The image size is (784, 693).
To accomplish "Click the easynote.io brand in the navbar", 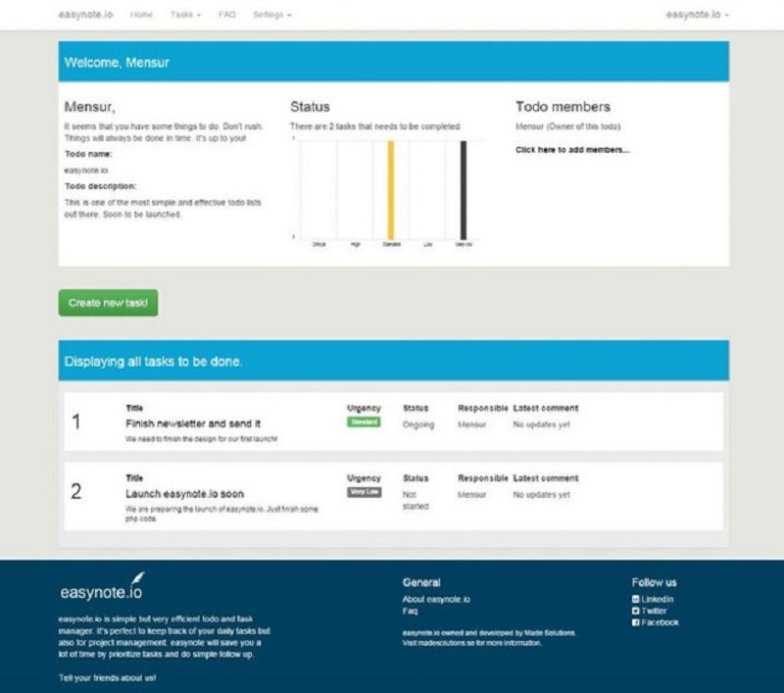I will pyautogui.click(x=85, y=15).
